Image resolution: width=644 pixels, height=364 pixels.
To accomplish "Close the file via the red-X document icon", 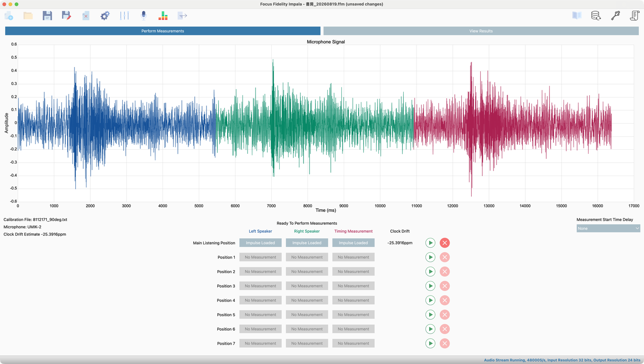I will tap(86, 16).
